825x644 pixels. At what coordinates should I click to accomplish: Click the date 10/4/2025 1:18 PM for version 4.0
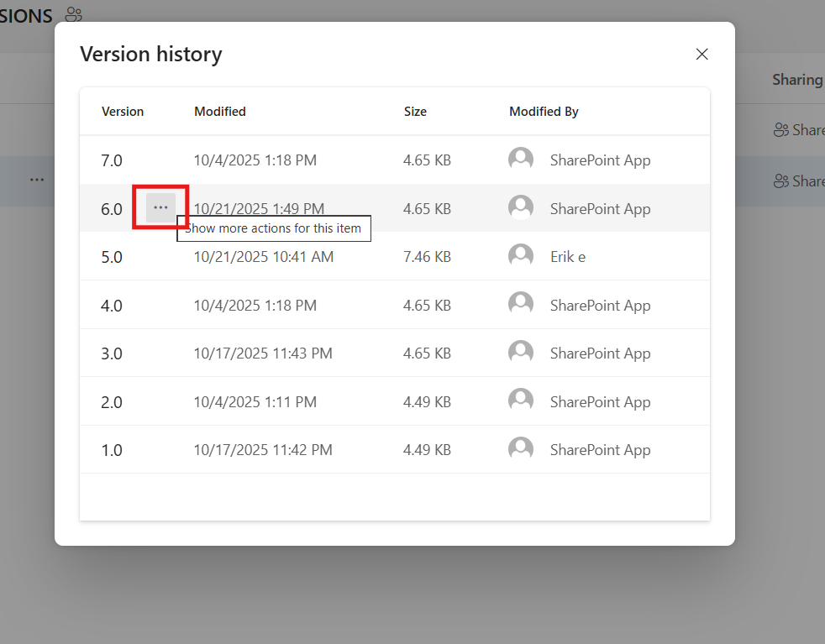pos(255,305)
